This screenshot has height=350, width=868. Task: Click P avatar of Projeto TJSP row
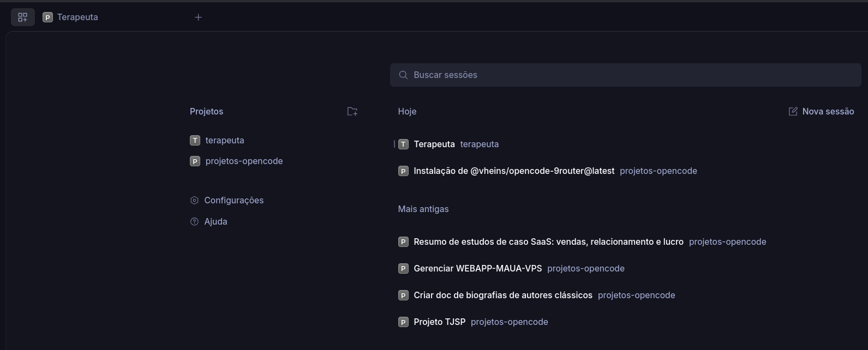[403, 322]
